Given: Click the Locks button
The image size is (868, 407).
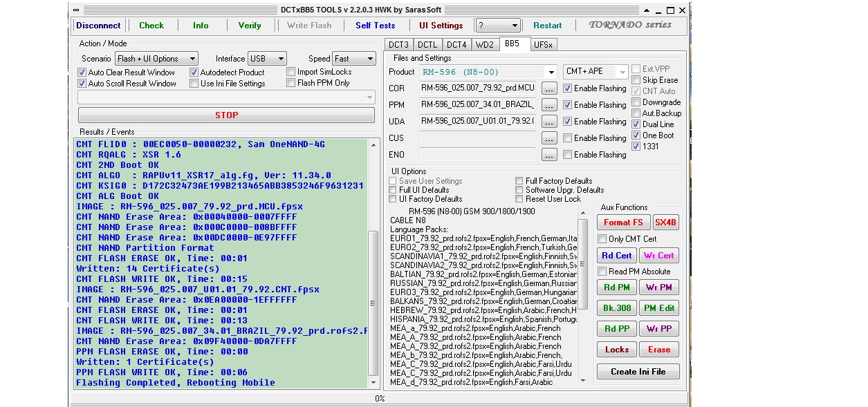Looking at the screenshot, I should click(x=617, y=350).
